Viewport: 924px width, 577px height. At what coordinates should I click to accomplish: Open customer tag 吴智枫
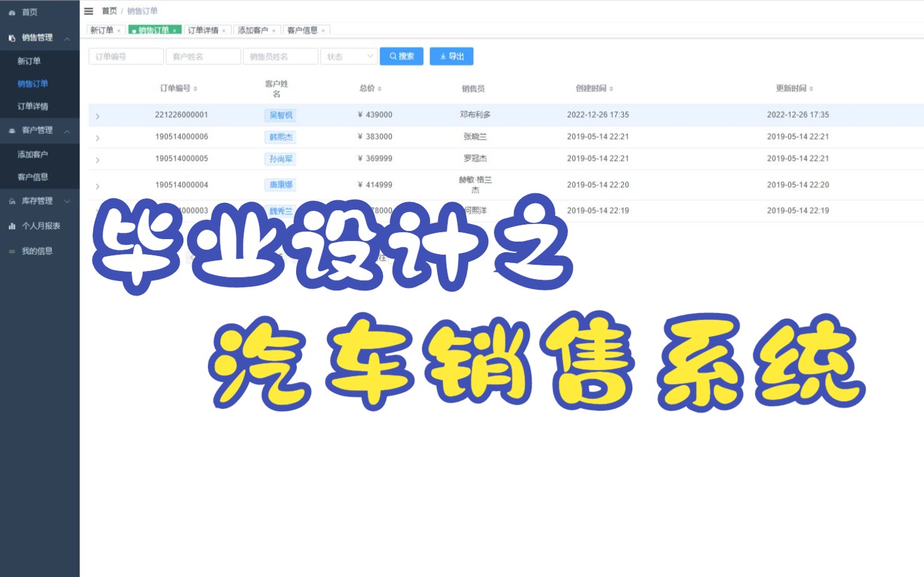click(280, 115)
